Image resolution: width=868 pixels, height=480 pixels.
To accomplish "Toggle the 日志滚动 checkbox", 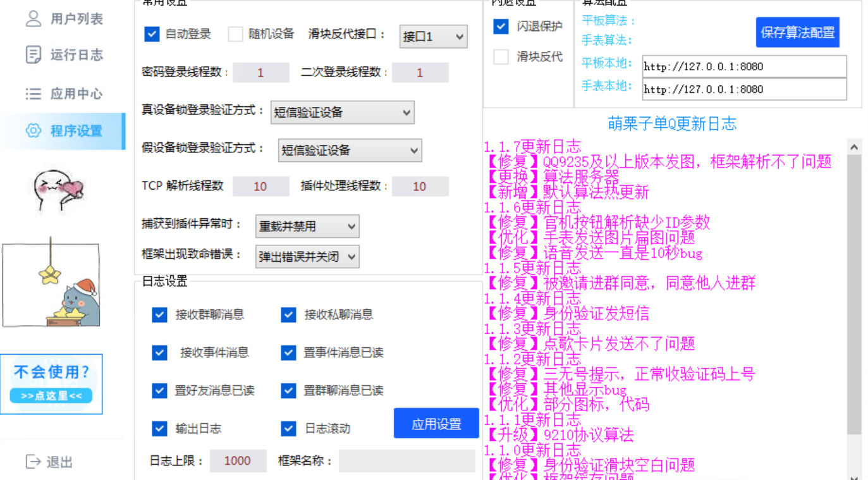I will click(288, 429).
